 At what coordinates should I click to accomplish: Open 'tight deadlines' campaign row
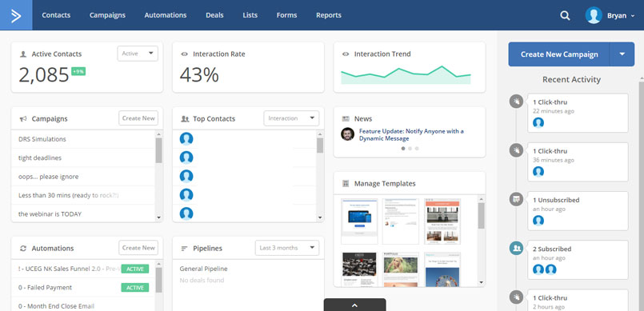(83, 158)
